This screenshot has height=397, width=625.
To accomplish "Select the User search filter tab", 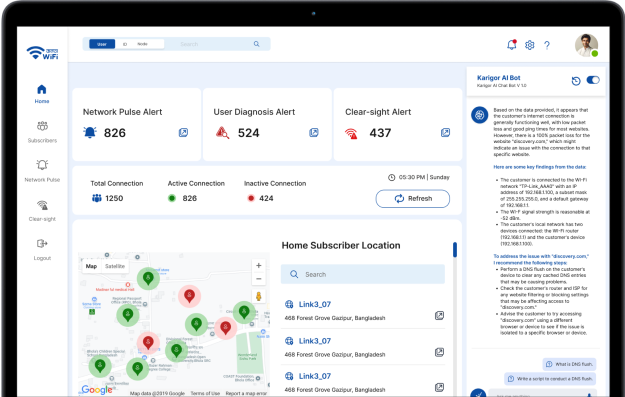I will click(102, 44).
